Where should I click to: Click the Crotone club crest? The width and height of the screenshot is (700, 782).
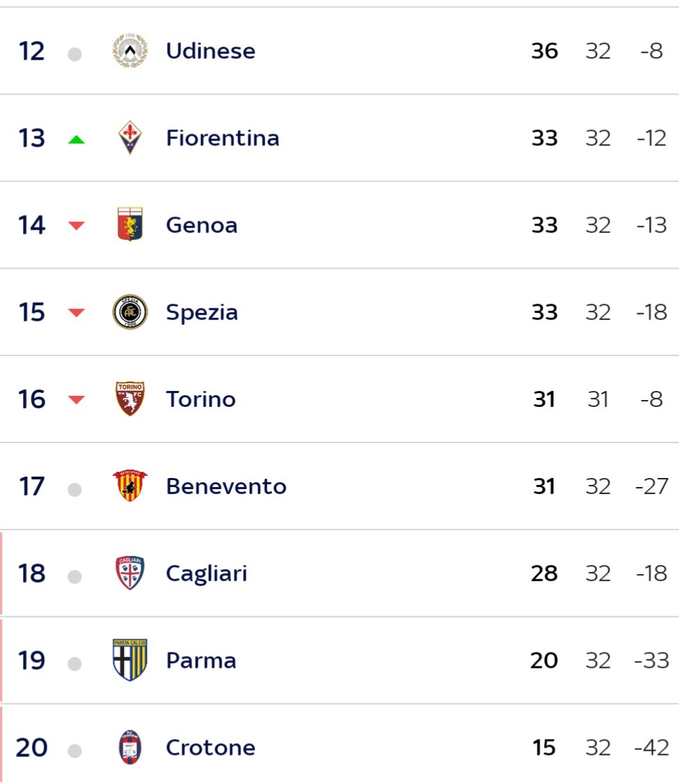[129, 747]
